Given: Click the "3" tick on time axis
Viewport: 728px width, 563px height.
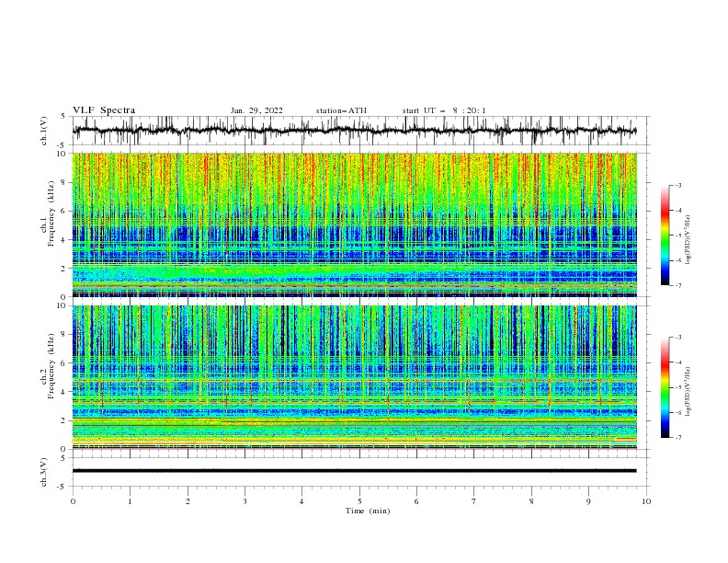Looking at the screenshot, I should click(245, 501).
